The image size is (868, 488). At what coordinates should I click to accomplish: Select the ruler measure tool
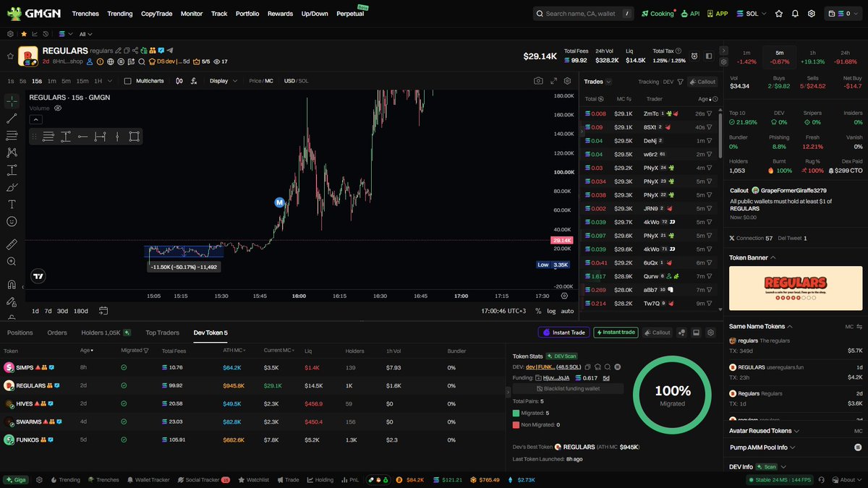point(12,244)
